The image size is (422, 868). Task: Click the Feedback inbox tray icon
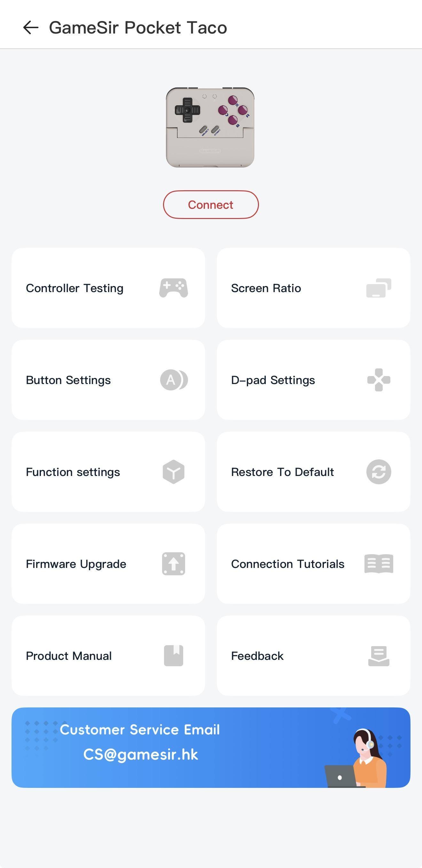point(379,656)
